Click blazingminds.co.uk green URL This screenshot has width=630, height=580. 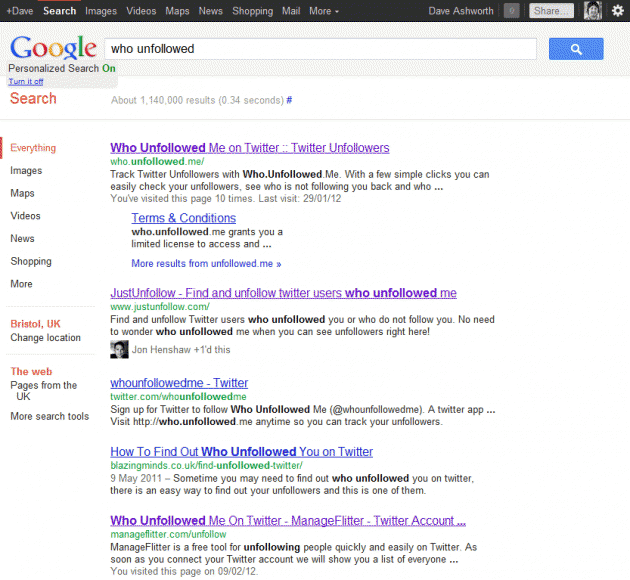point(207,466)
